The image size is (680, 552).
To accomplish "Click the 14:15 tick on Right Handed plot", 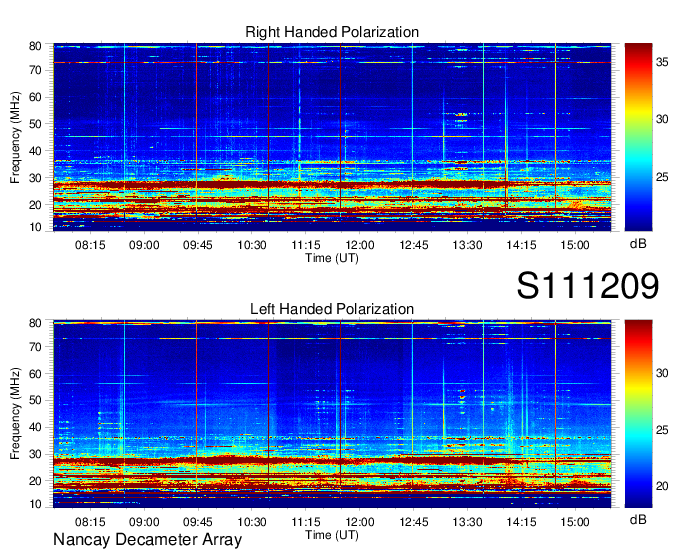I will point(521,245).
